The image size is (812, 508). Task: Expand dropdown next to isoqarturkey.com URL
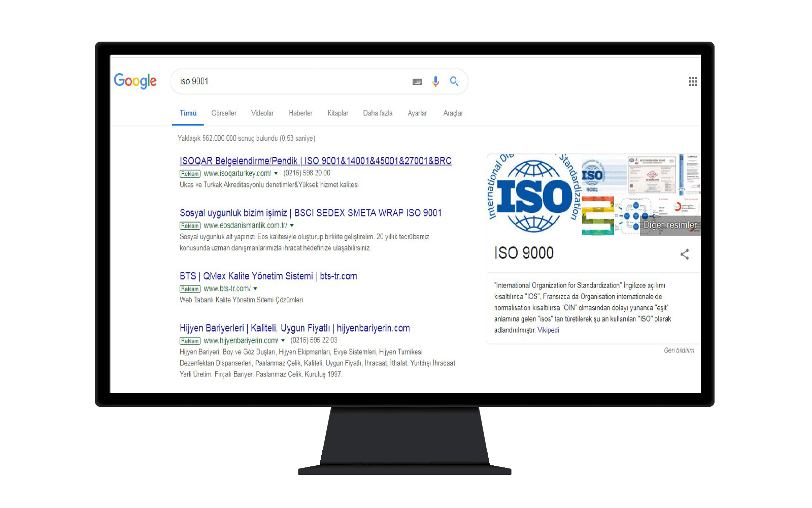[276, 174]
